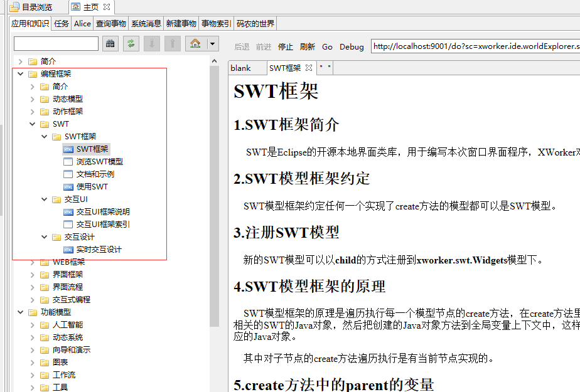580x392 pixels.
Task: Click the 功能模型 folder icon
Action: [x=33, y=312]
